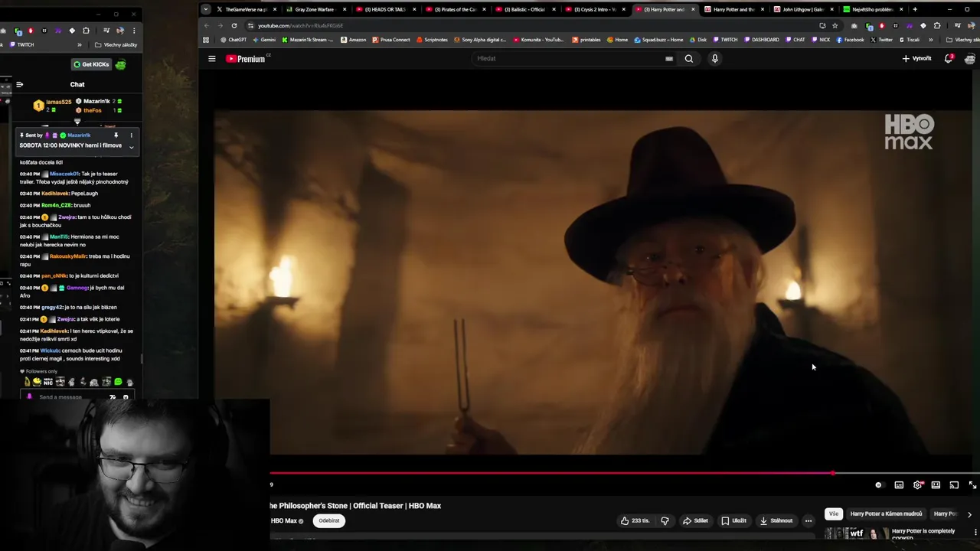
Task: Open YouTube notifications bell
Action: tap(948, 58)
